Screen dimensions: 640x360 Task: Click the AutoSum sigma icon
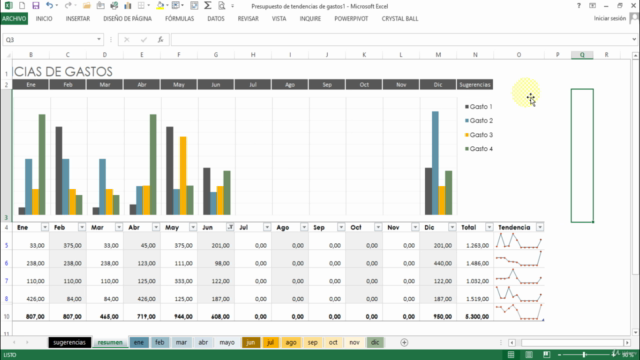click(x=208, y=6)
